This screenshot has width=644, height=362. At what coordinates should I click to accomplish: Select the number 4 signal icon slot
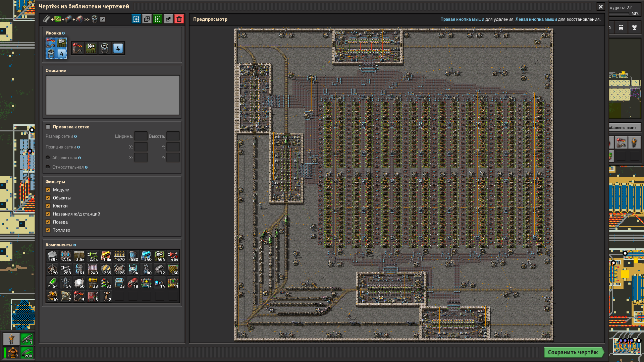[118, 48]
